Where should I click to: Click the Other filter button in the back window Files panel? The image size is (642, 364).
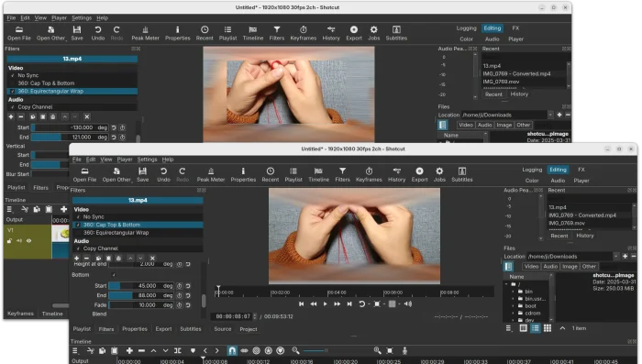pos(524,125)
